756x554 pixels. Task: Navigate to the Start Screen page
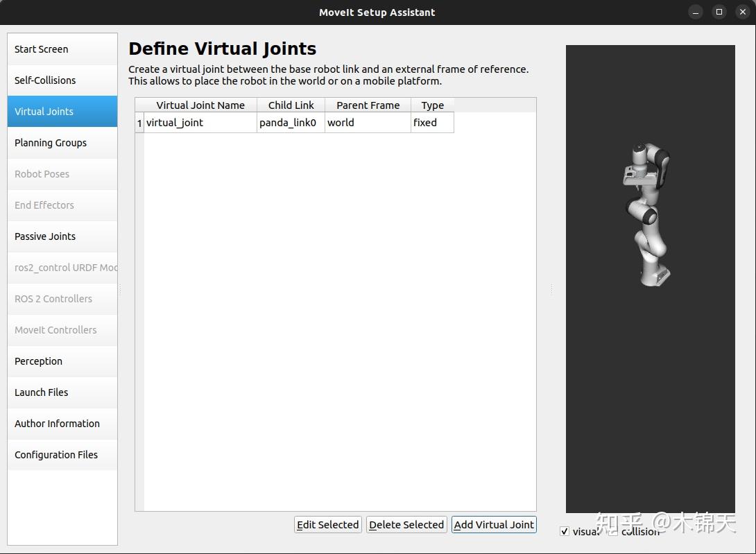(41, 49)
